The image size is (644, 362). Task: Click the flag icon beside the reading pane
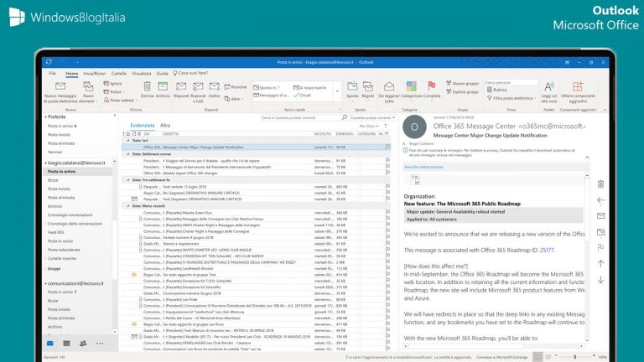pos(600,247)
